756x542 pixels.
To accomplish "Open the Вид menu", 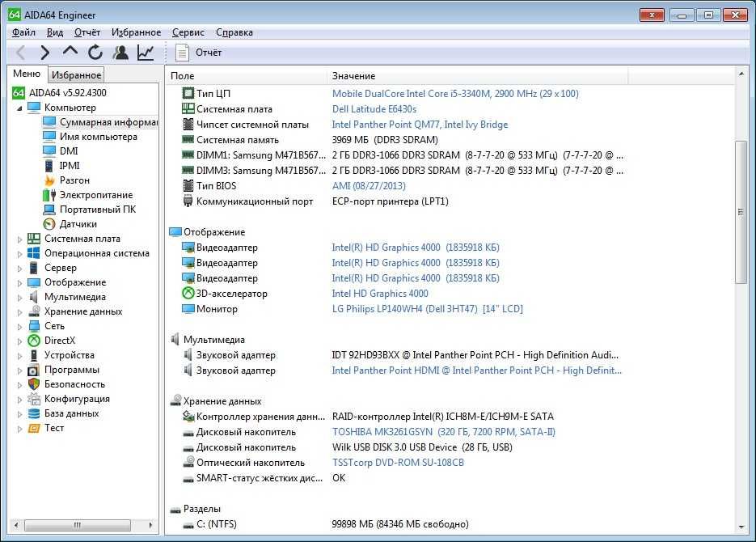I will (x=55, y=32).
